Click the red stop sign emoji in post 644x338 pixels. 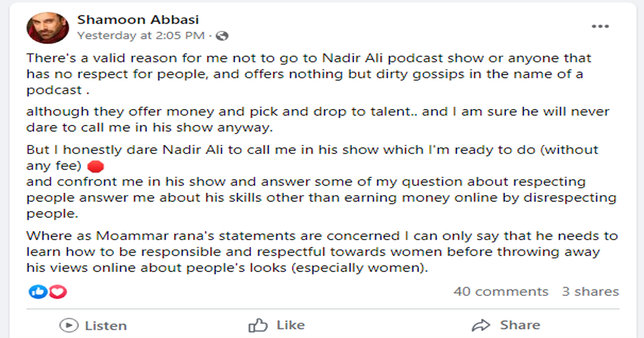point(96,166)
